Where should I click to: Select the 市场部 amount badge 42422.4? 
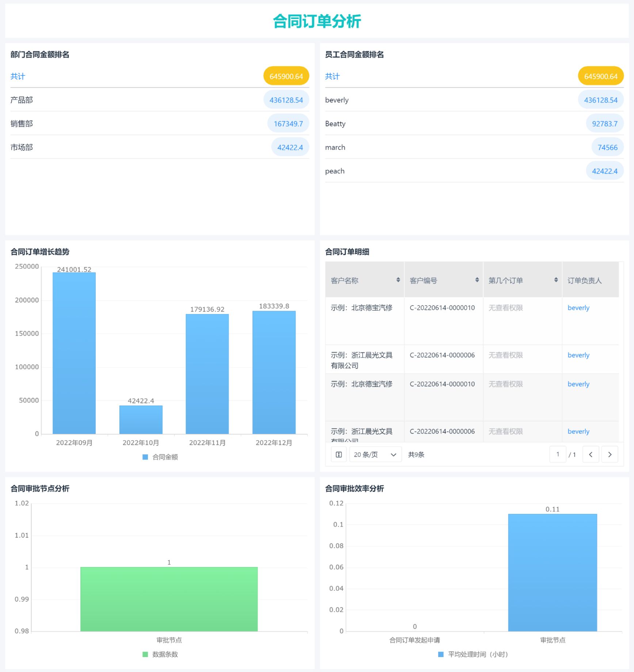coord(290,147)
